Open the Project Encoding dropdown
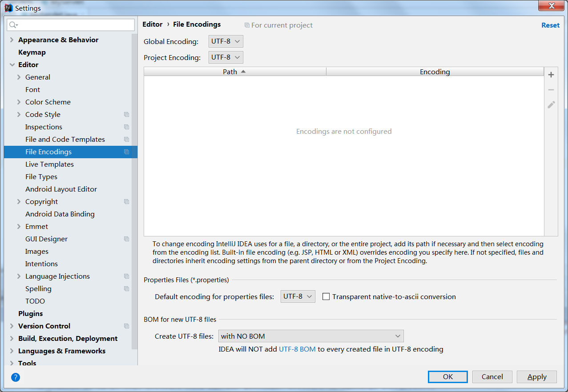Screen dimensions: 568x392 coord(226,57)
